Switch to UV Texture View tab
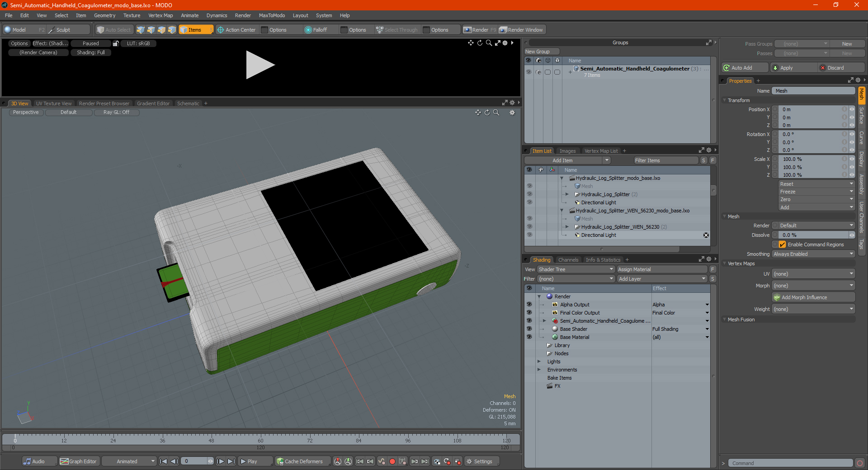The image size is (868, 470). click(54, 103)
